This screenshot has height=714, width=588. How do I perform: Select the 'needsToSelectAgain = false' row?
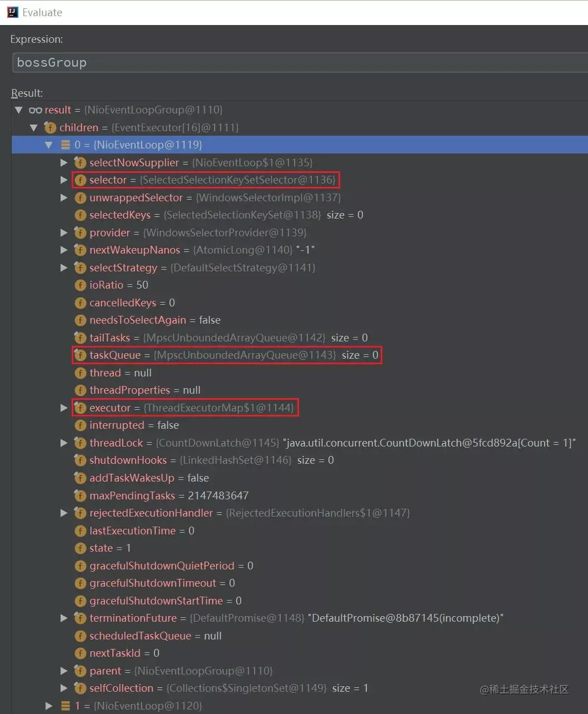(155, 320)
